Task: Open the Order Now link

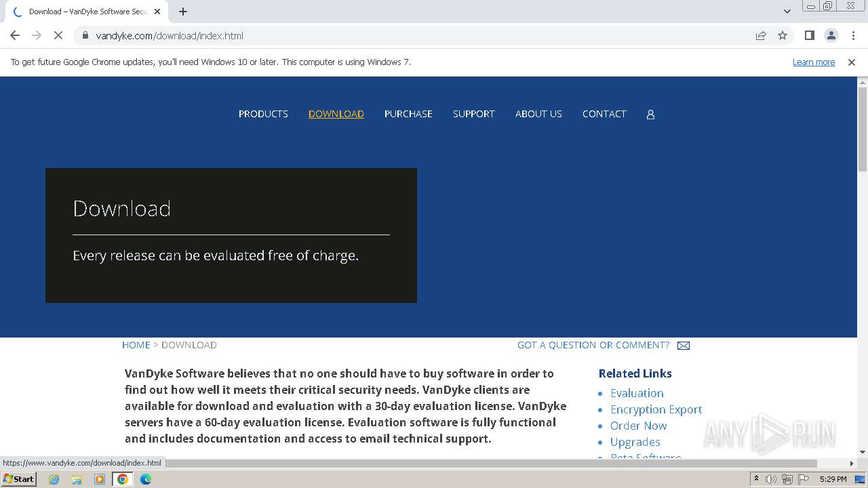Action: (638, 426)
